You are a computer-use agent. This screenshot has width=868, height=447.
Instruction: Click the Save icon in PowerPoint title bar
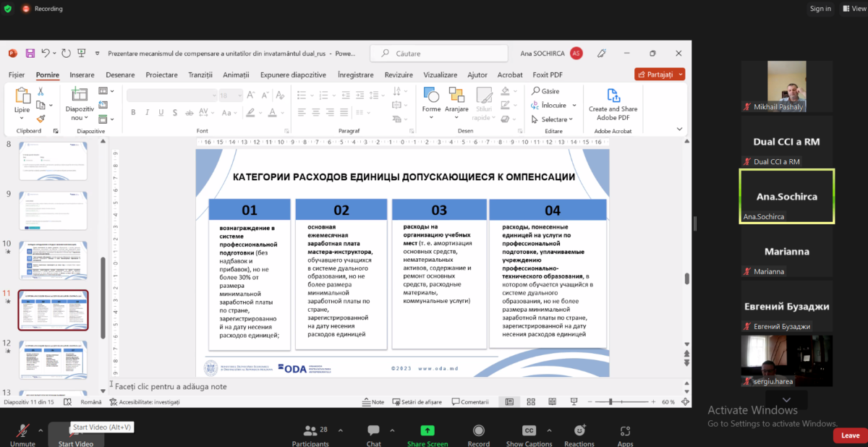(x=30, y=53)
